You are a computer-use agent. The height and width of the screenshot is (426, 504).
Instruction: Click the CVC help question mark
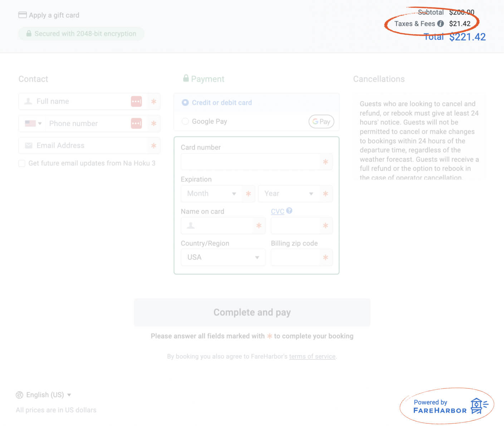(288, 211)
